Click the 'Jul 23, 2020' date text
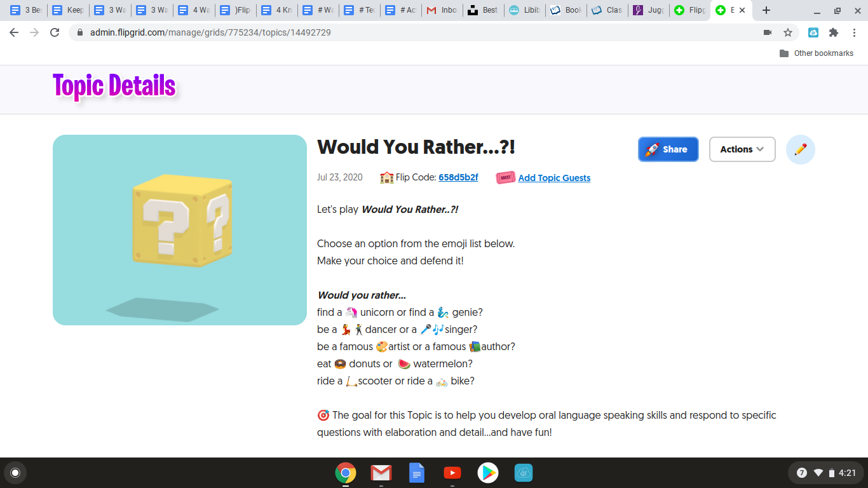The height and width of the screenshot is (488, 868). click(x=340, y=177)
